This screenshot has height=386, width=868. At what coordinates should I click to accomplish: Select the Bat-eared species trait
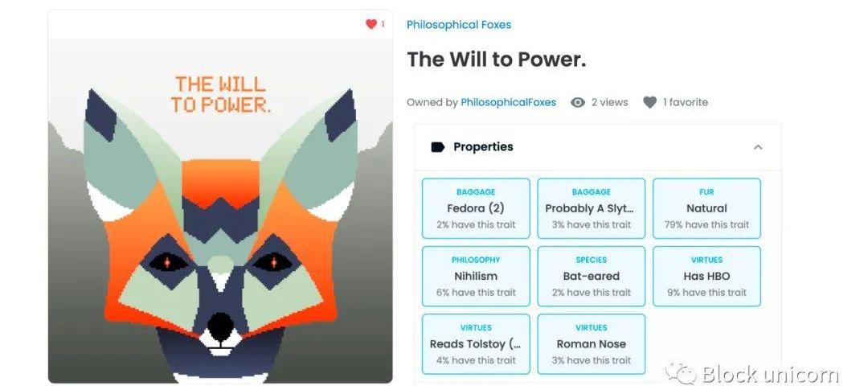coord(592,277)
